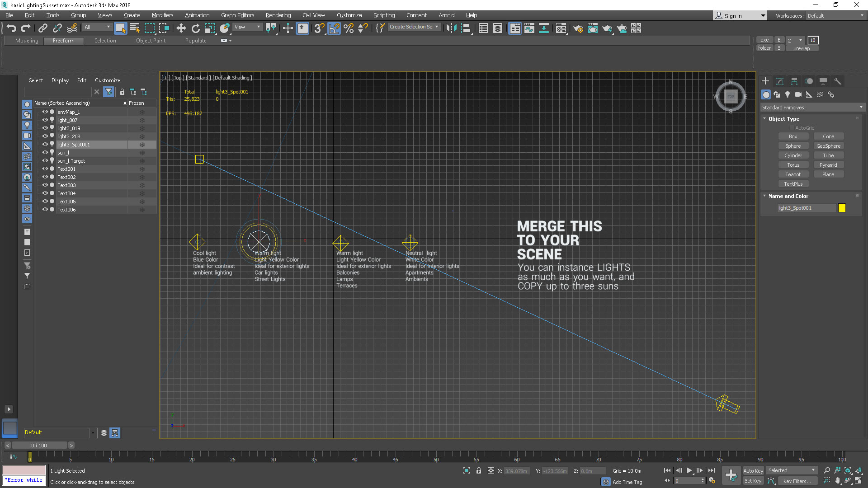Open the Rendering menu
This screenshot has height=488, width=868.
point(278,15)
